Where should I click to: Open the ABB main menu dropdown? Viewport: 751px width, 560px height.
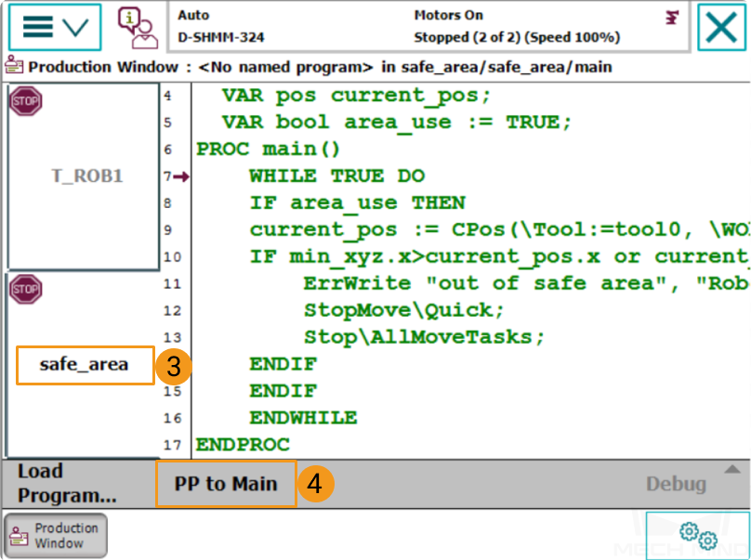point(55,27)
